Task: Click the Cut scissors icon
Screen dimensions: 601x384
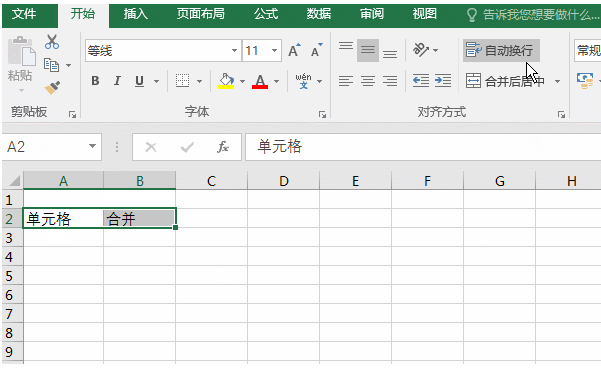Action: pos(52,42)
